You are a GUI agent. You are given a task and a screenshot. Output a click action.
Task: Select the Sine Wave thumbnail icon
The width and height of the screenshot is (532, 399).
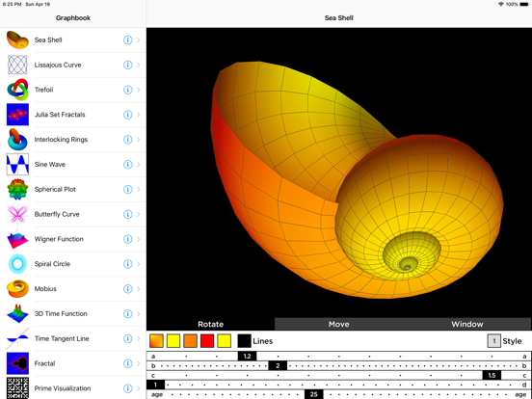[x=17, y=164]
